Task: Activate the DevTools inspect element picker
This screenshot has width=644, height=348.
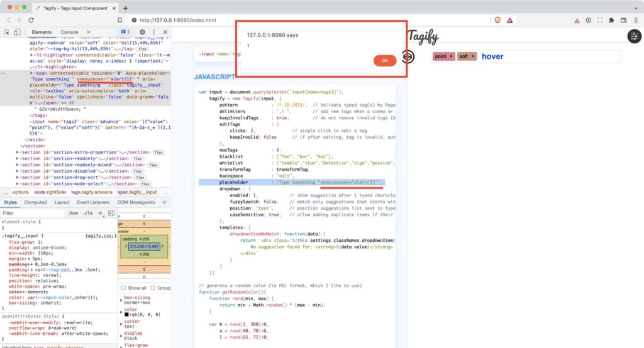Action: [x=6, y=32]
